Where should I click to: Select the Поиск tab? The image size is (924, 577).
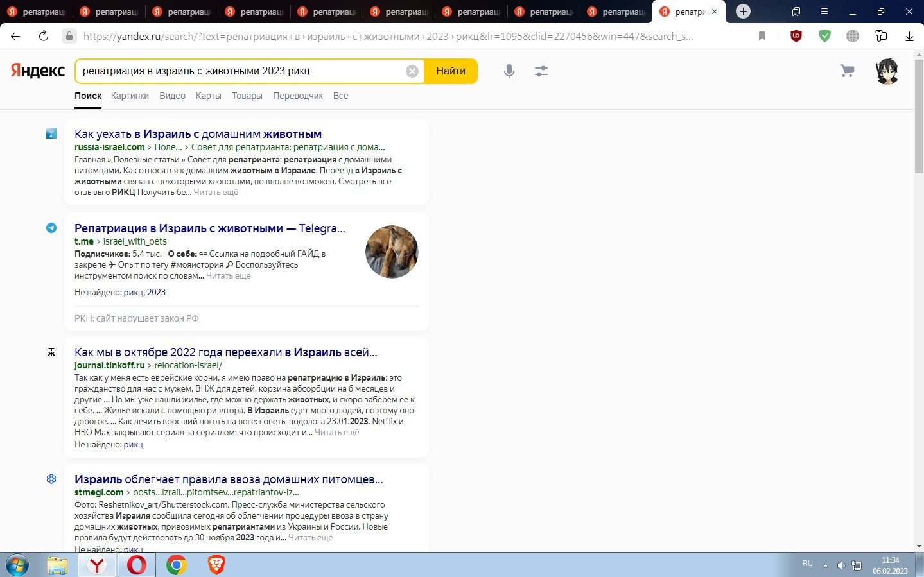[x=88, y=96]
